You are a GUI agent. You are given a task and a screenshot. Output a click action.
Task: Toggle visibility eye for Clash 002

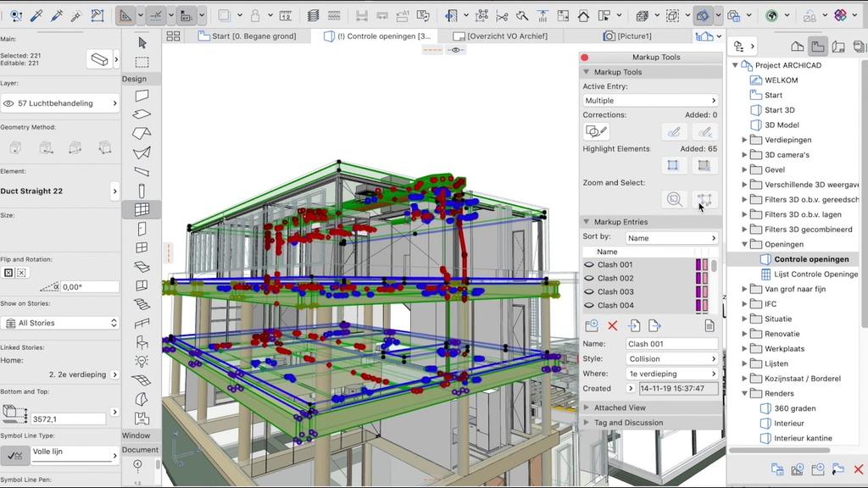pos(589,278)
